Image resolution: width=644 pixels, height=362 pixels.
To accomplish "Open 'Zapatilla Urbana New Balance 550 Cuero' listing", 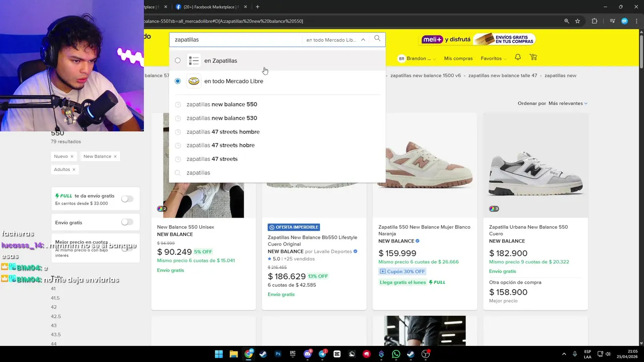I will click(x=528, y=230).
